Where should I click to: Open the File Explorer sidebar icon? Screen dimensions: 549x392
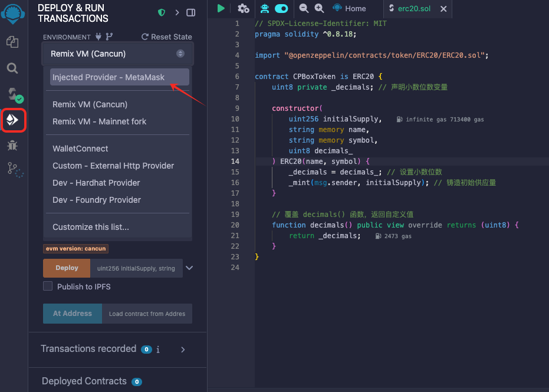click(12, 42)
